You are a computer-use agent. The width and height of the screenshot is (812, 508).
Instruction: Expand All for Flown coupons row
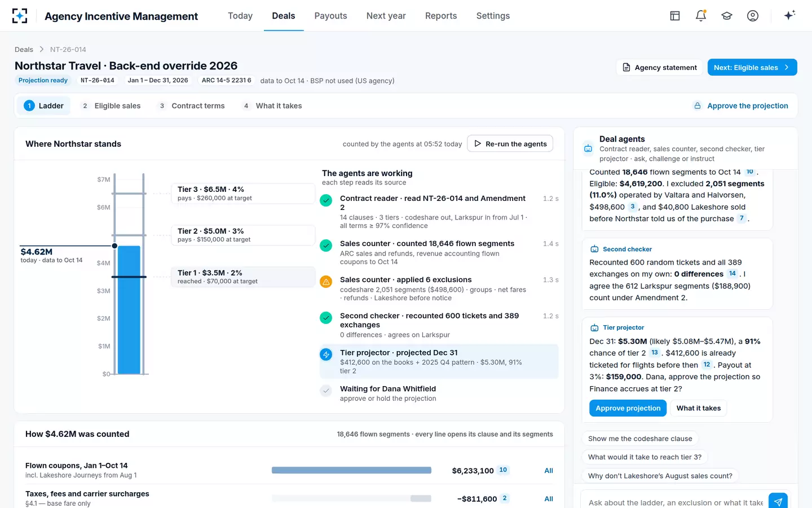[x=549, y=470]
